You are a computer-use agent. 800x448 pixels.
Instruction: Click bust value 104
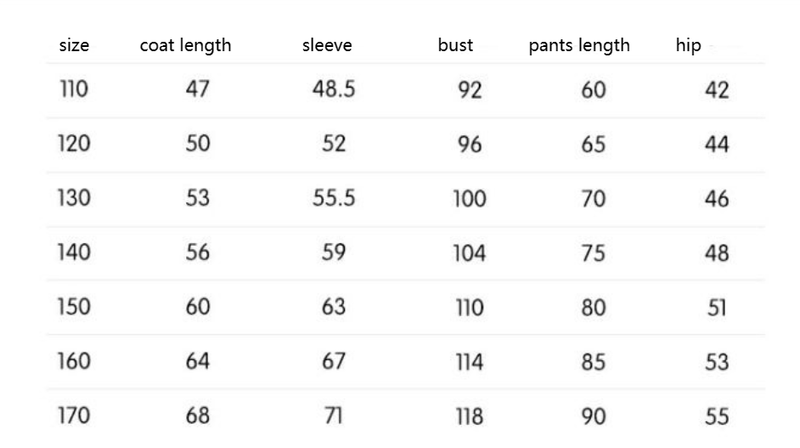469,253
